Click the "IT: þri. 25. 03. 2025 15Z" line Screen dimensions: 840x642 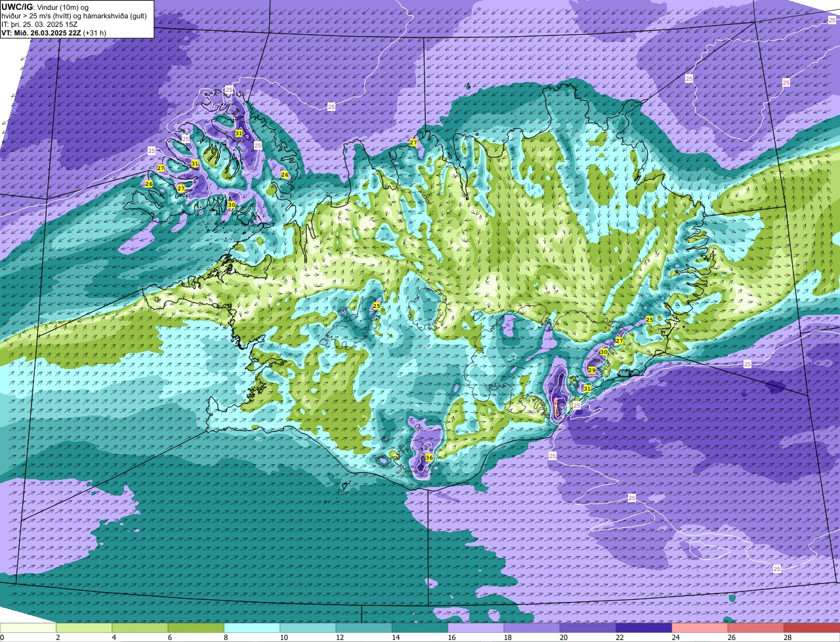pyautogui.click(x=39, y=24)
